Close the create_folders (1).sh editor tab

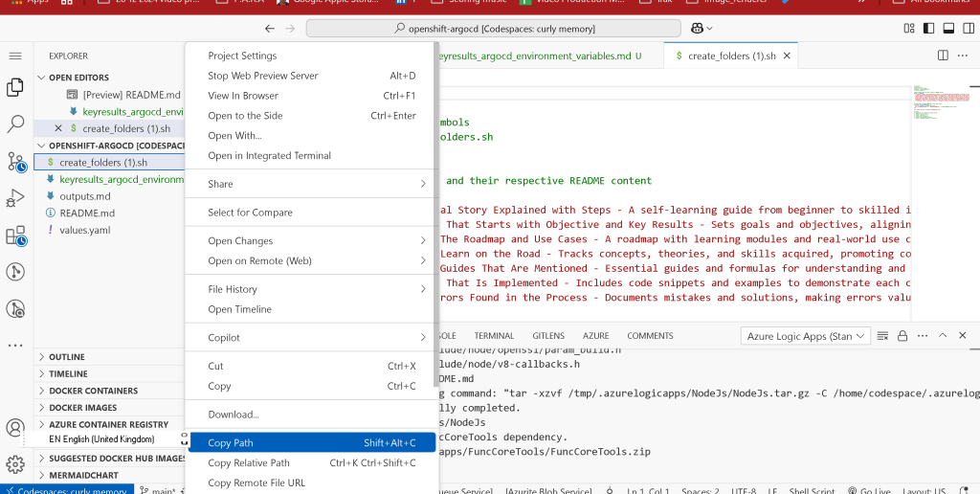787,56
